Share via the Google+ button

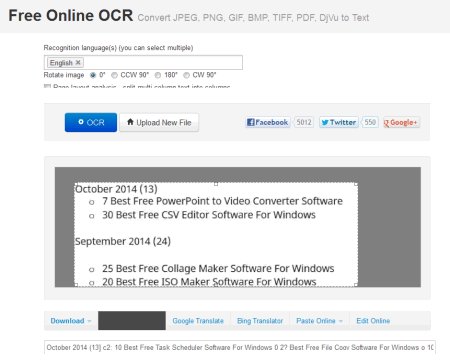401,122
